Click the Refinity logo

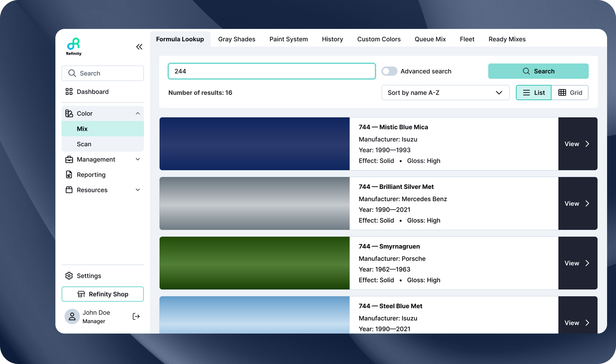pyautogui.click(x=73, y=46)
